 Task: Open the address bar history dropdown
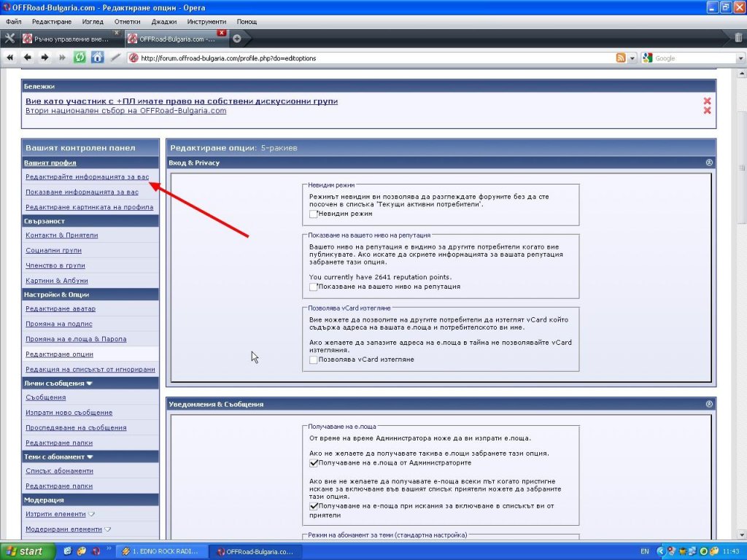(x=632, y=58)
